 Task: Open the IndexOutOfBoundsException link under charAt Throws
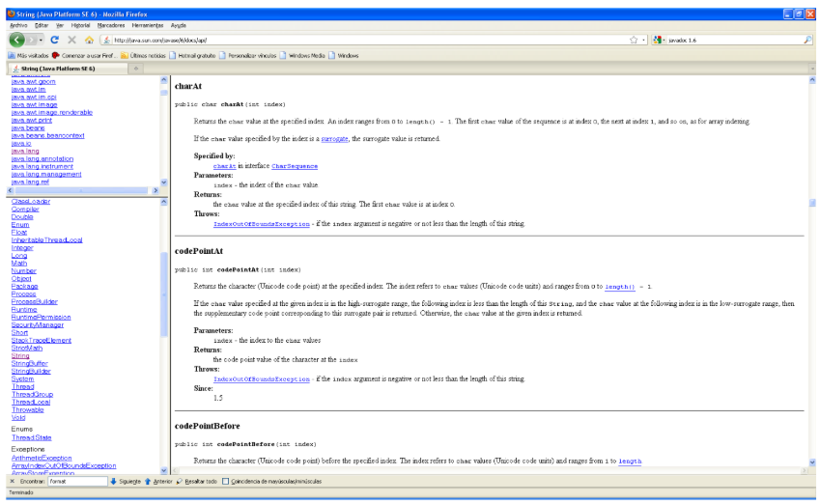[262, 223]
